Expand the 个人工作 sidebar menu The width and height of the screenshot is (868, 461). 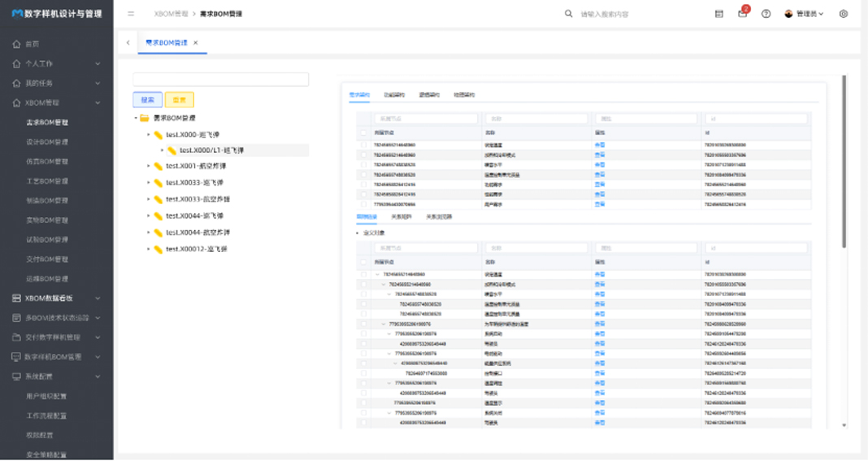(55, 63)
